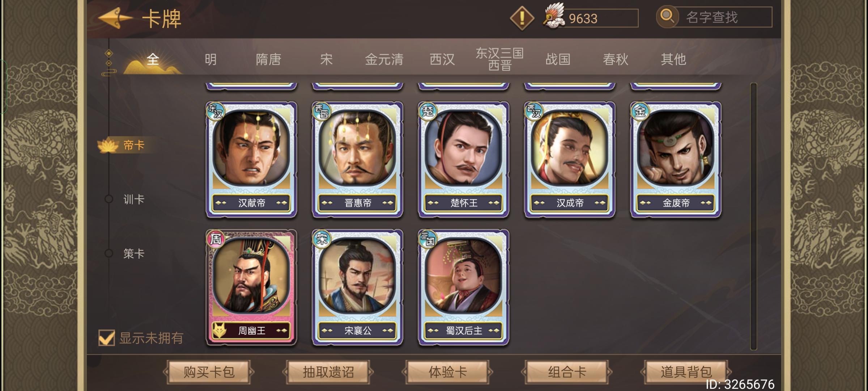The image size is (868, 391).
Task: Switch to the 东汉三国西晋 tab
Action: tap(500, 59)
